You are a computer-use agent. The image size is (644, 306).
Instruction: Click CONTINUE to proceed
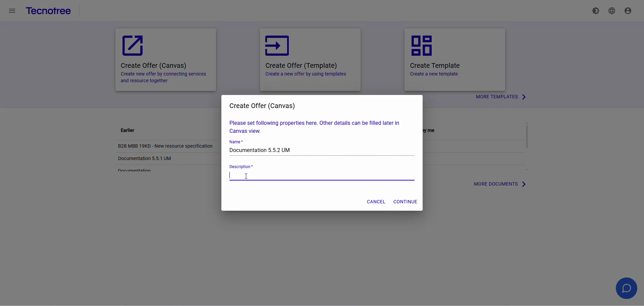pos(405,202)
